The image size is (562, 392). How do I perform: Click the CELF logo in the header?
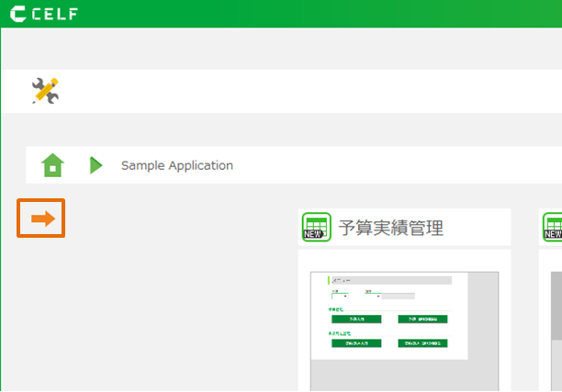pyautogui.click(x=44, y=14)
